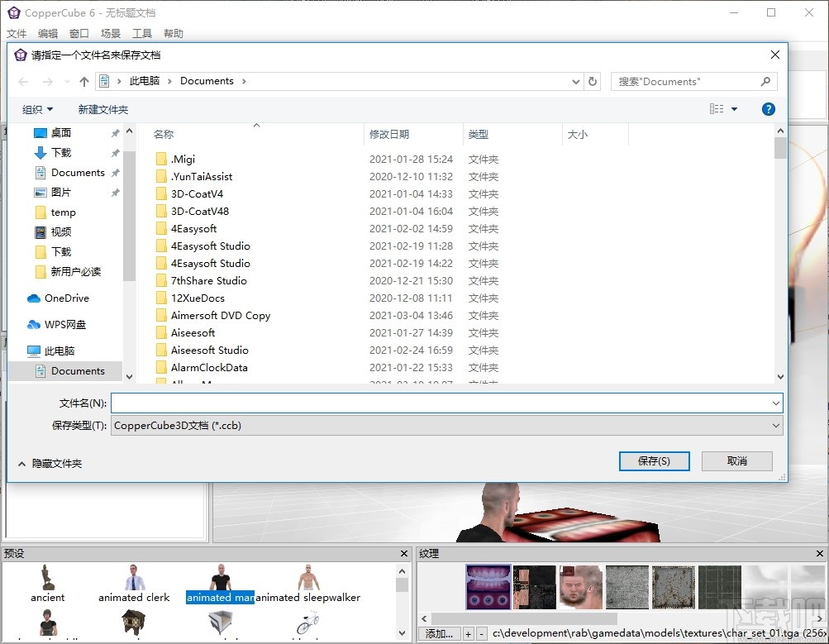Screen dimensions: 829x644
Task: Select OneDrive in the sidebar
Action: click(x=67, y=298)
